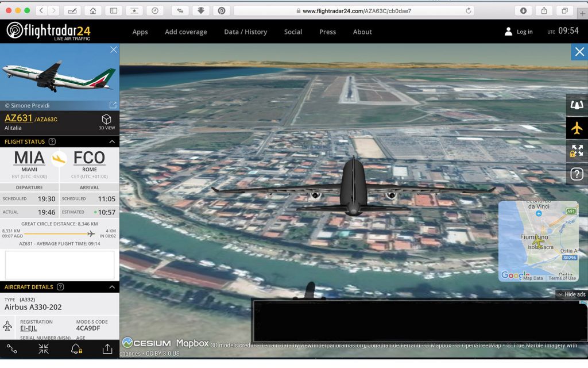Open the compose note toolbar icon
Image resolution: width=588 pixels, height=368 pixels.
pos(72,11)
